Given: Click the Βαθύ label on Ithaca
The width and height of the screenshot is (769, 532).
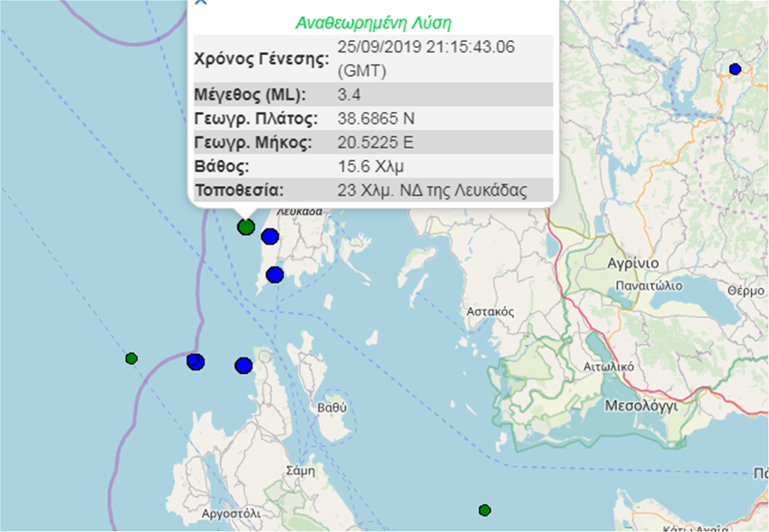Looking at the screenshot, I should click(332, 408).
